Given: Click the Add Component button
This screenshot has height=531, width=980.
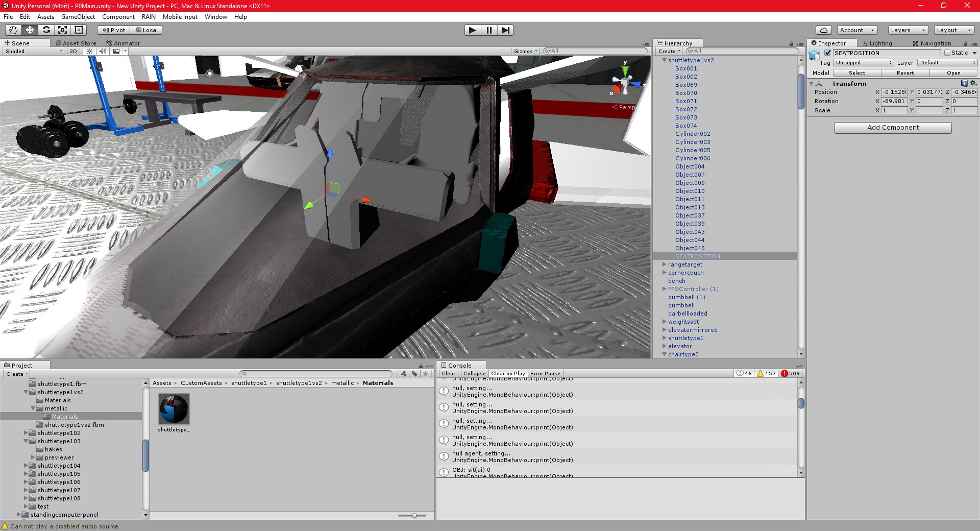Looking at the screenshot, I should point(893,128).
